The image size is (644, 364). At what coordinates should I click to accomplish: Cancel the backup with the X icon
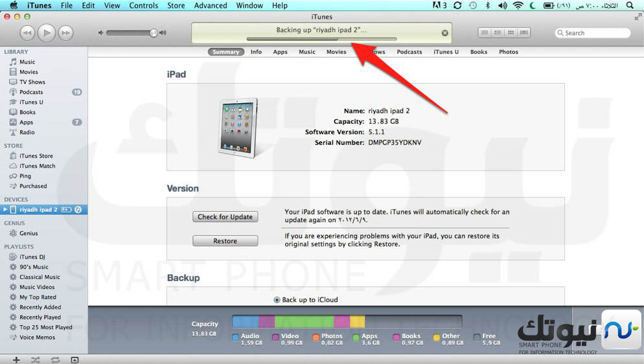coord(444,33)
